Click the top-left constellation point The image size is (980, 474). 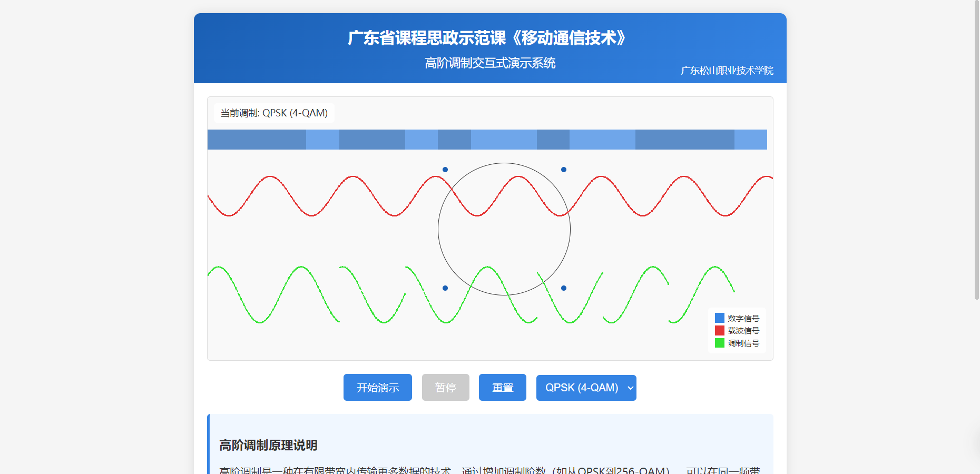coord(445,170)
